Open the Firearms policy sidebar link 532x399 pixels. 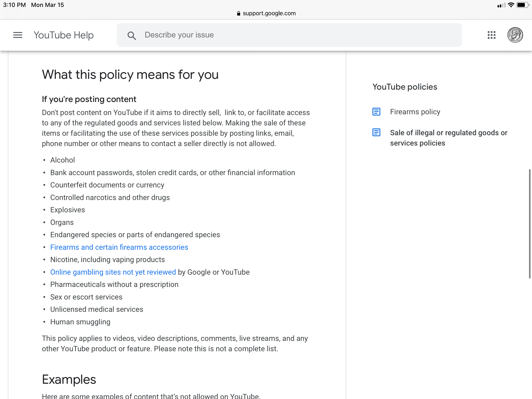pos(415,112)
